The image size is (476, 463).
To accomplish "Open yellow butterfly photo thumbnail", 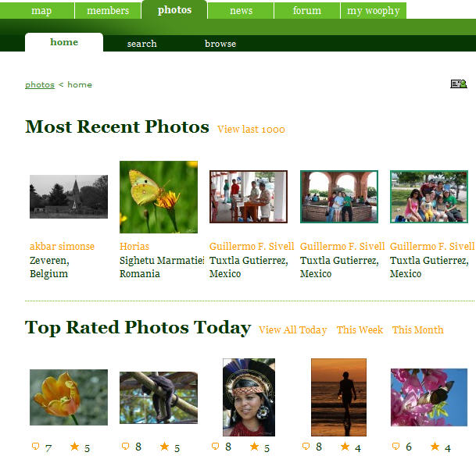I will (x=159, y=197).
